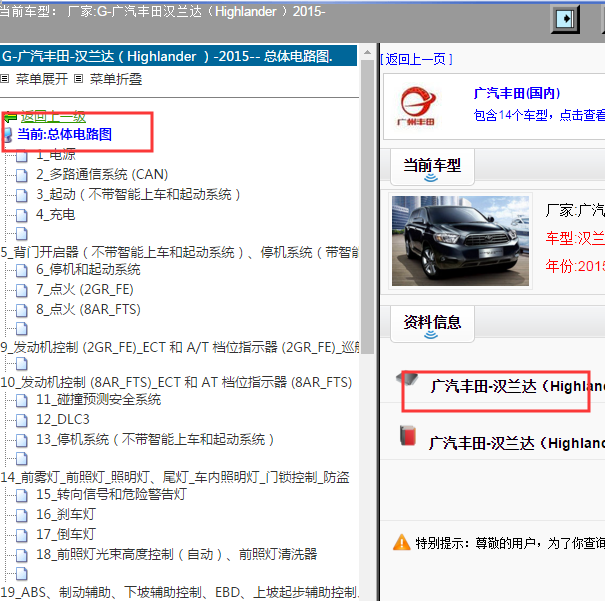
Task: Click page icon beside 2_多路通信系统 (CAN)
Action: pyautogui.click(x=22, y=175)
